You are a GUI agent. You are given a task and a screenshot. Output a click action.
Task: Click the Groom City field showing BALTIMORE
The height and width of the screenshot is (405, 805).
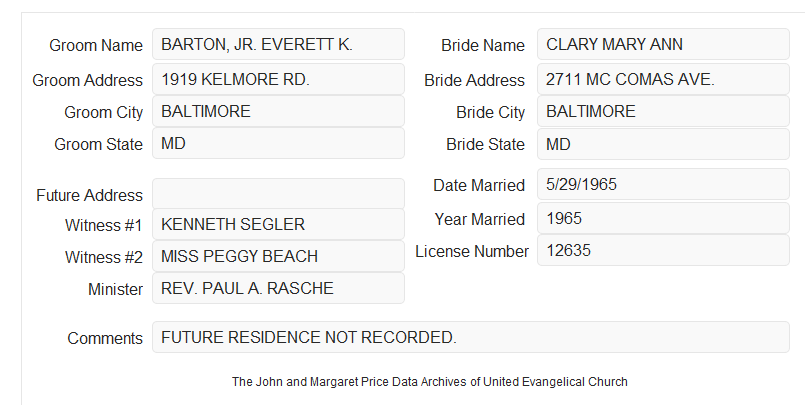[x=278, y=111]
